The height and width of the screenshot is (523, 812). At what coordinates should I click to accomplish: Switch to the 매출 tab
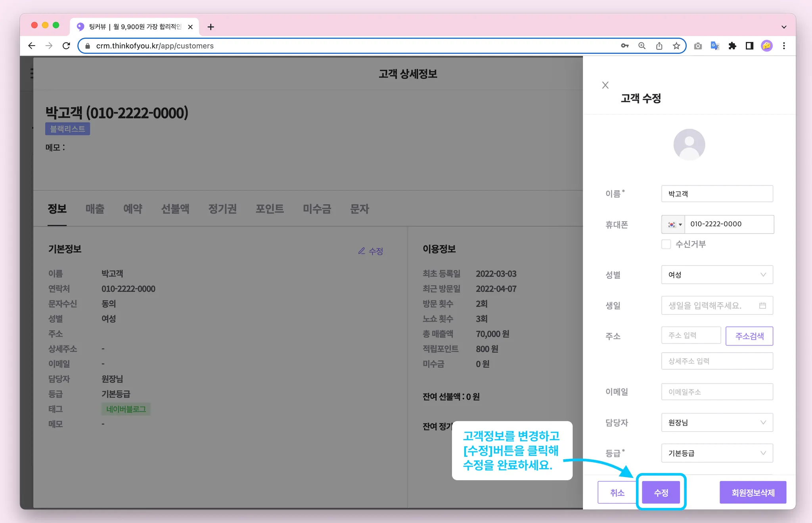point(95,209)
